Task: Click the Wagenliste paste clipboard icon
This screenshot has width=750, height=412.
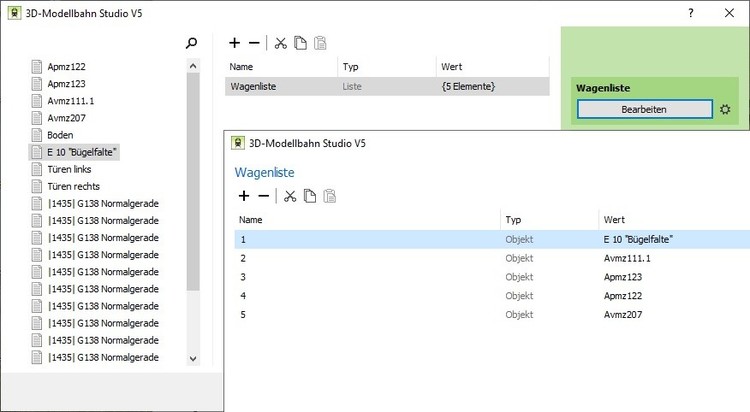Action: click(x=330, y=196)
